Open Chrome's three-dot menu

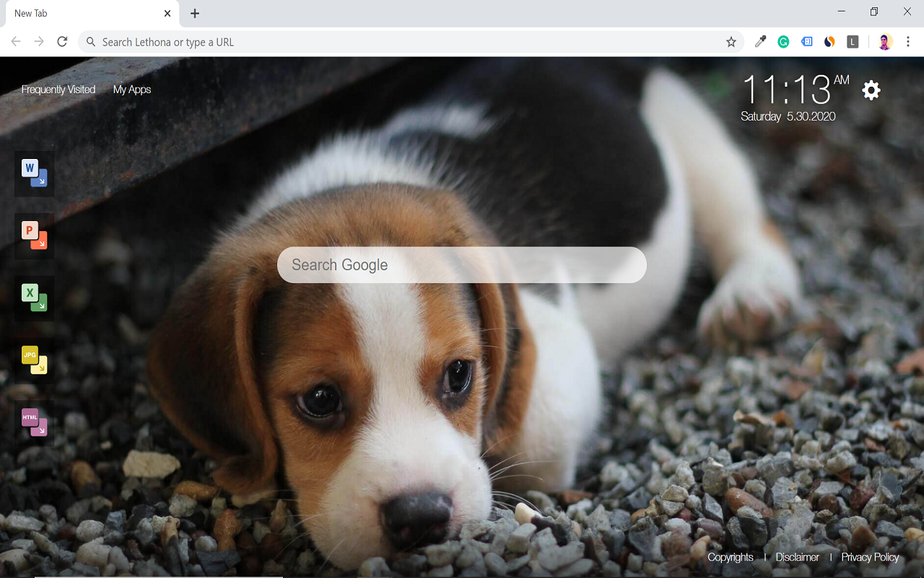coord(908,41)
